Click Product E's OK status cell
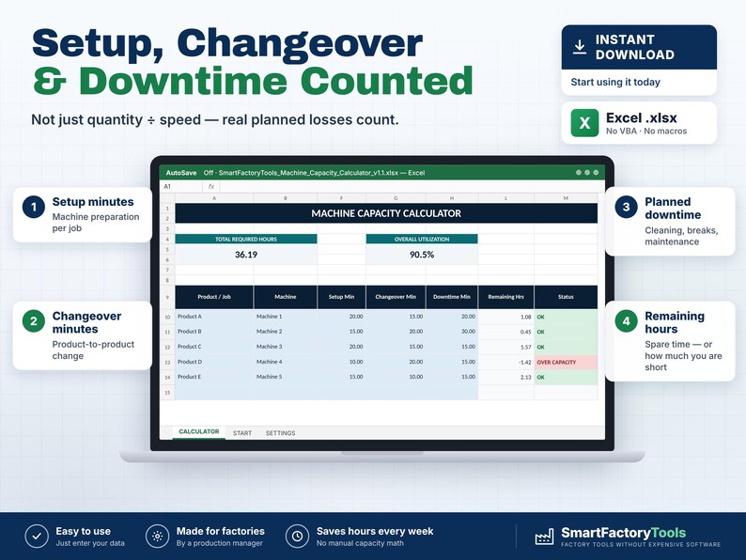The width and height of the screenshot is (746, 560). [x=566, y=378]
